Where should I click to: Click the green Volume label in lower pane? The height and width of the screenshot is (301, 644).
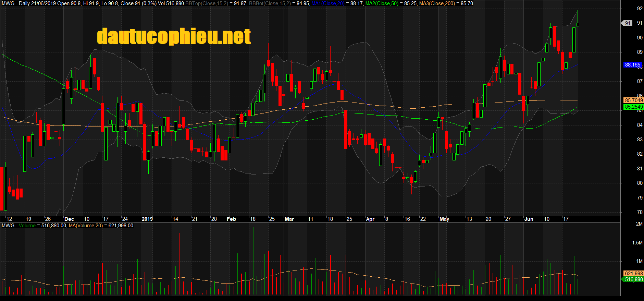(27, 226)
